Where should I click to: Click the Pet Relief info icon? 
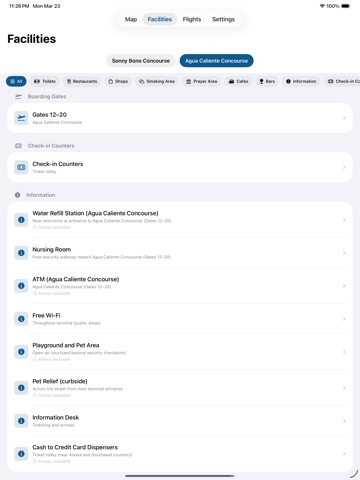click(21, 388)
